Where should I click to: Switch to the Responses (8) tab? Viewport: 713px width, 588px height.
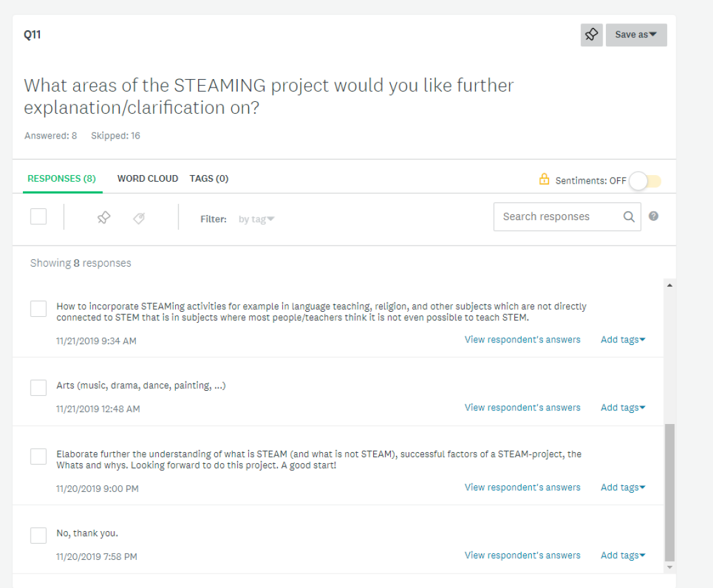[x=62, y=179]
